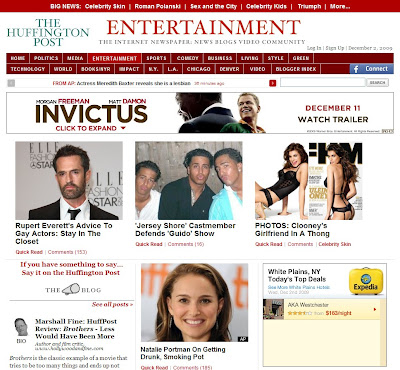Click the megaphone icon in The Blog logo
The image size is (400, 370).
[71, 289]
